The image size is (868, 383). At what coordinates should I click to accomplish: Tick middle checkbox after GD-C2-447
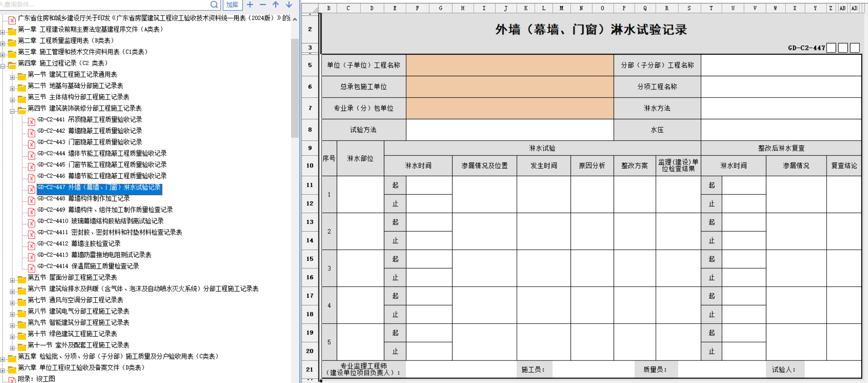(x=843, y=48)
